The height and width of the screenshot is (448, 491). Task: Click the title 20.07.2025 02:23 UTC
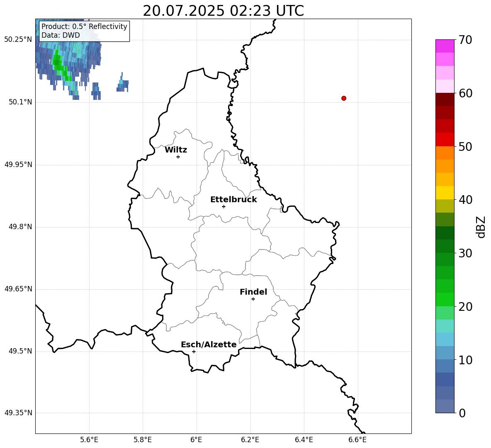pyautogui.click(x=223, y=11)
